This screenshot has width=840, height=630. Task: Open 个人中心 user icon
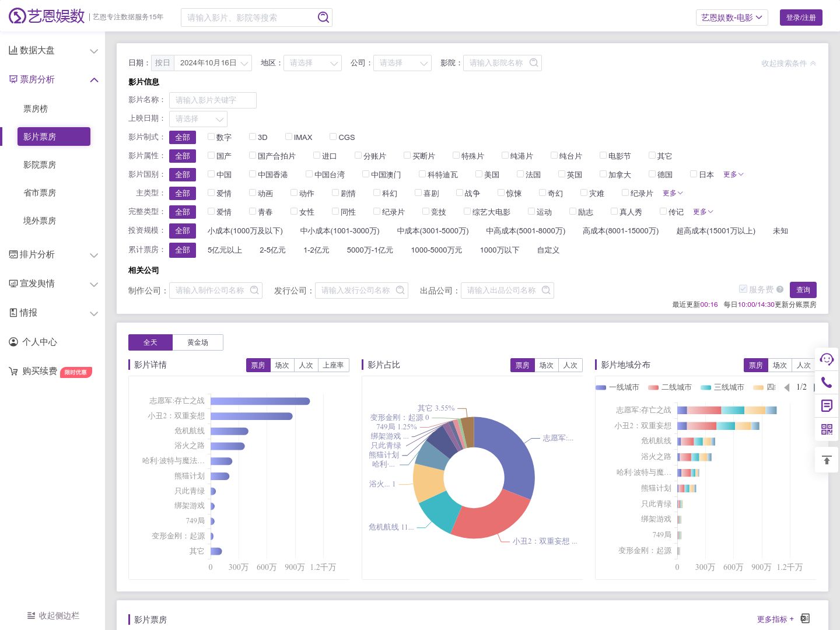pos(13,342)
